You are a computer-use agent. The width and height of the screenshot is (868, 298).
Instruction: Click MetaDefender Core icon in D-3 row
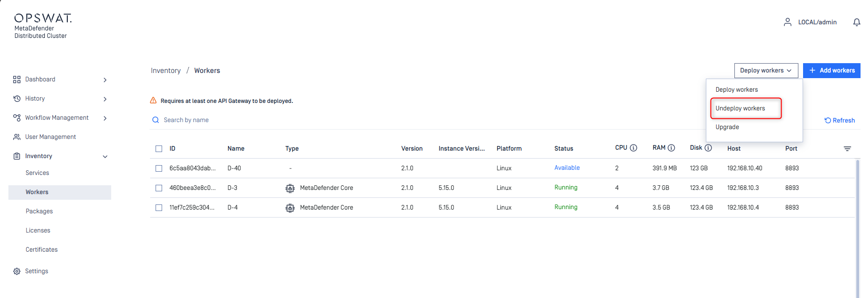290,188
